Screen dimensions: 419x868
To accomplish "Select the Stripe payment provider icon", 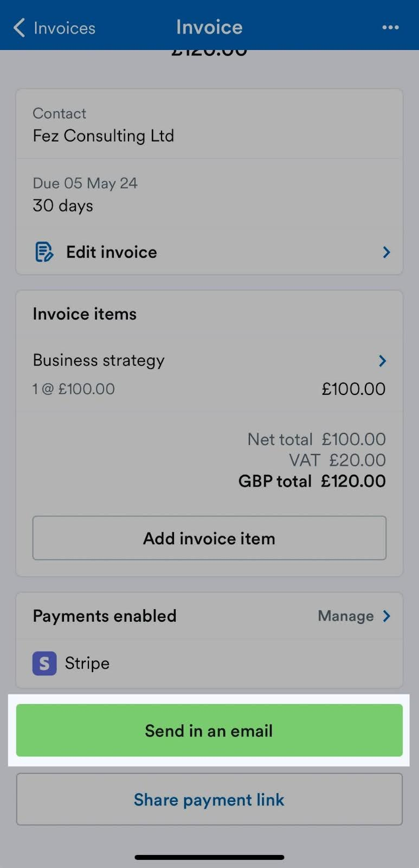I will [x=43, y=662].
